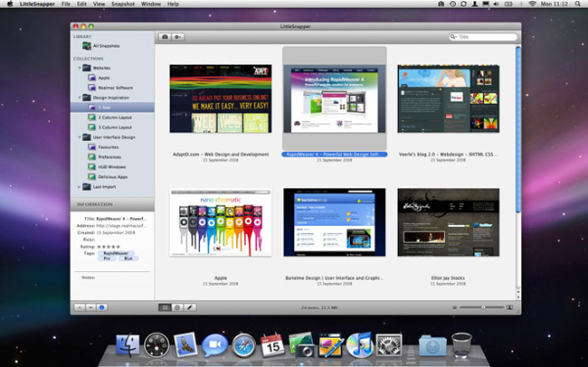588x367 pixels.
Task: Click the large thumbnail size icon
Action: point(509,307)
